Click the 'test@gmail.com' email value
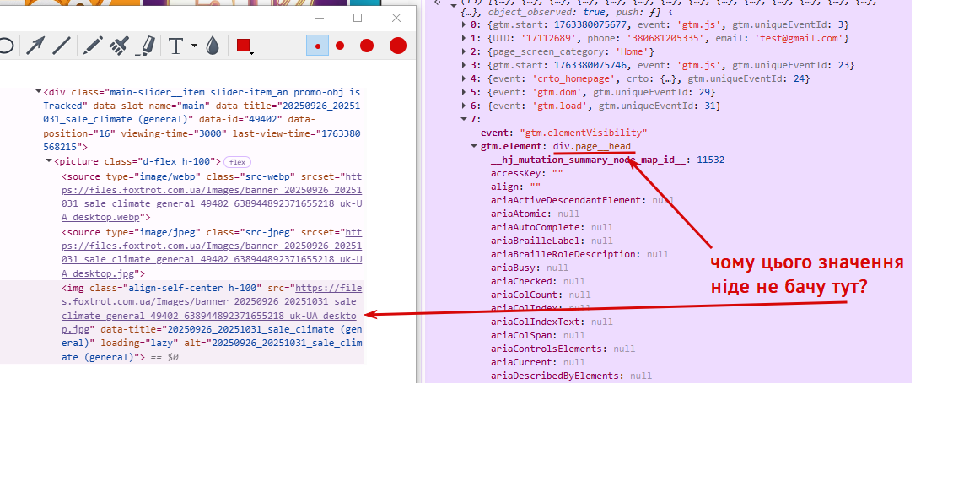Viewport: 980px width, 487px height. (x=800, y=38)
